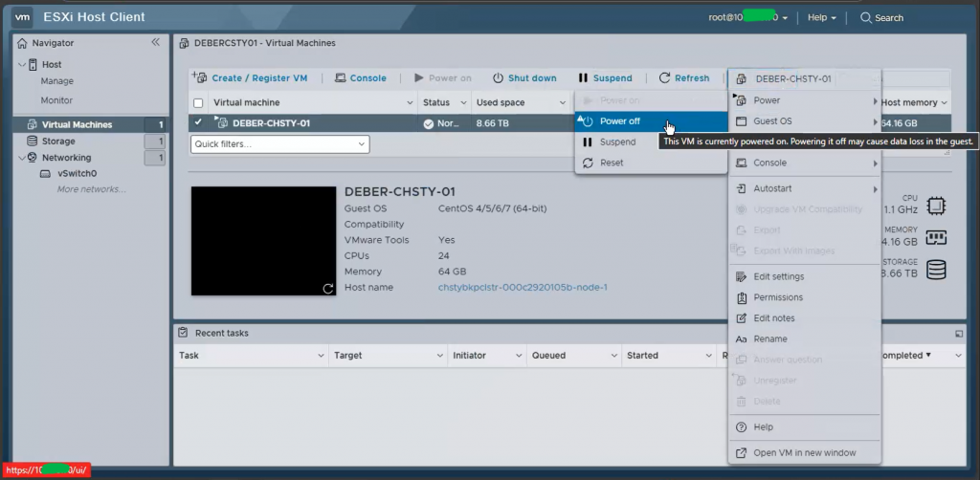
Task: Click the Create / Register VM icon
Action: (200, 77)
